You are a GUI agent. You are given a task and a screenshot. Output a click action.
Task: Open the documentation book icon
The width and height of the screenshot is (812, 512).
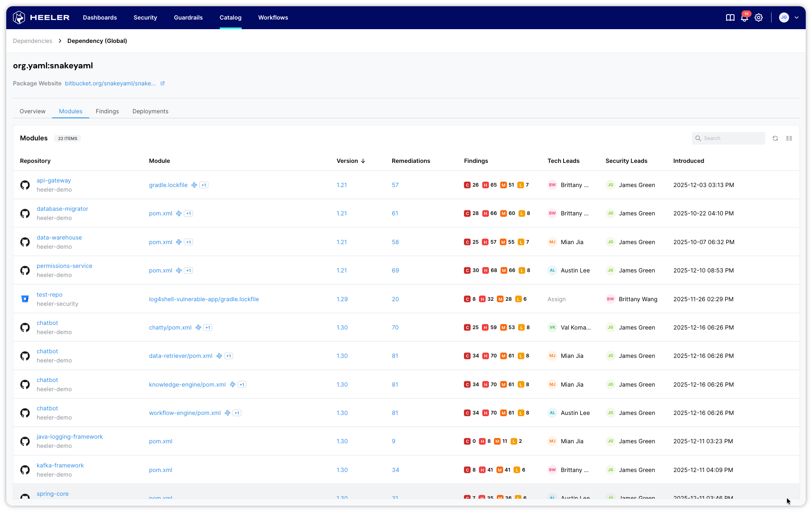coord(730,17)
